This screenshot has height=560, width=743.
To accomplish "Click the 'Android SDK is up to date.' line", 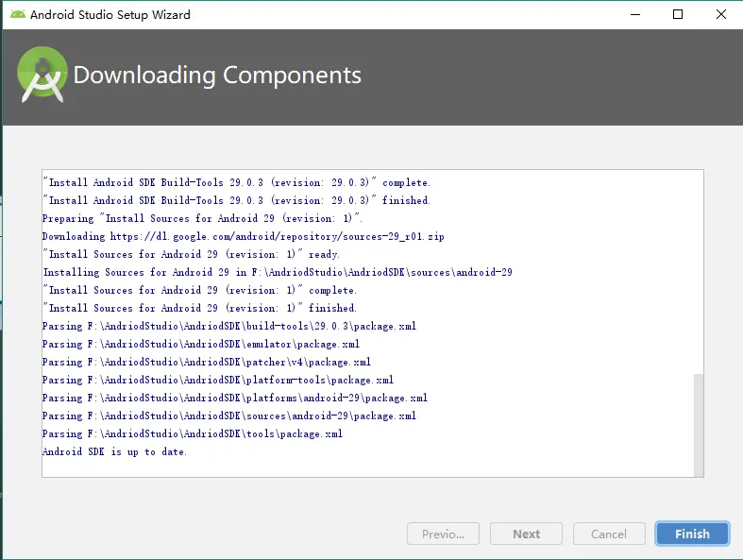I will (114, 452).
